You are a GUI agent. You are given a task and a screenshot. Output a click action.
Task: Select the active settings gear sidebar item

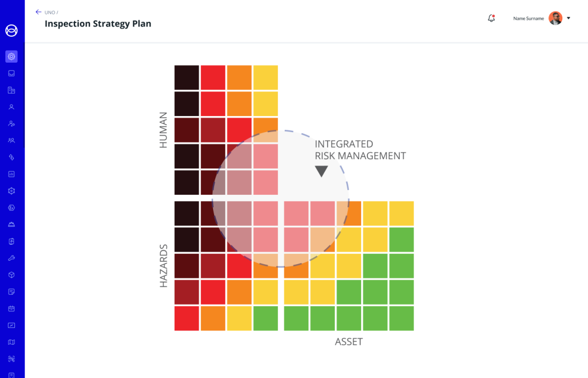tap(11, 56)
